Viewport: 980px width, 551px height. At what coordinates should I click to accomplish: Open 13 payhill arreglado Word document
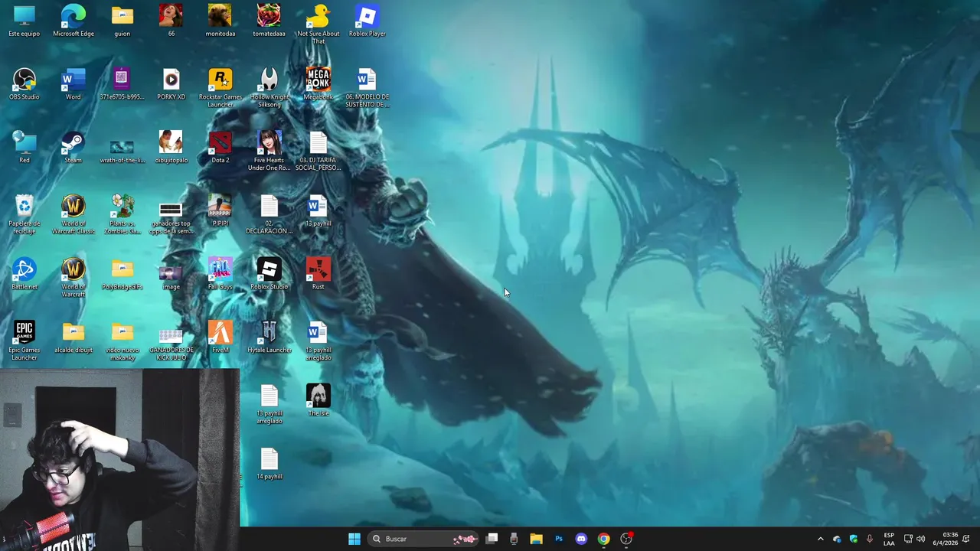pos(318,341)
